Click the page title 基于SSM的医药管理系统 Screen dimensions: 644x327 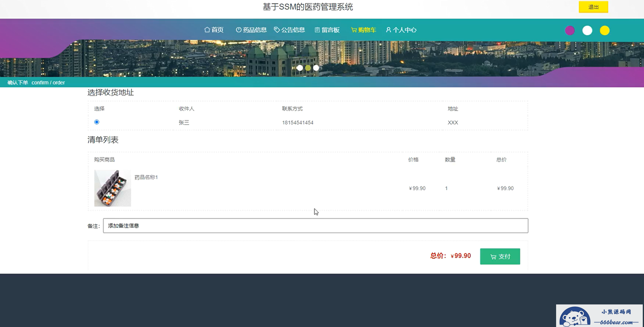pyautogui.click(x=308, y=7)
